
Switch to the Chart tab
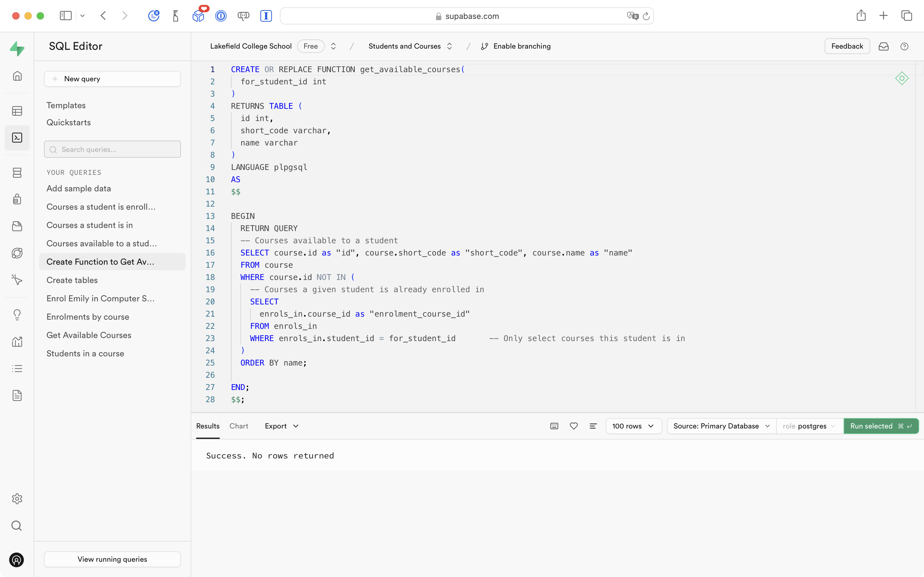coord(238,426)
